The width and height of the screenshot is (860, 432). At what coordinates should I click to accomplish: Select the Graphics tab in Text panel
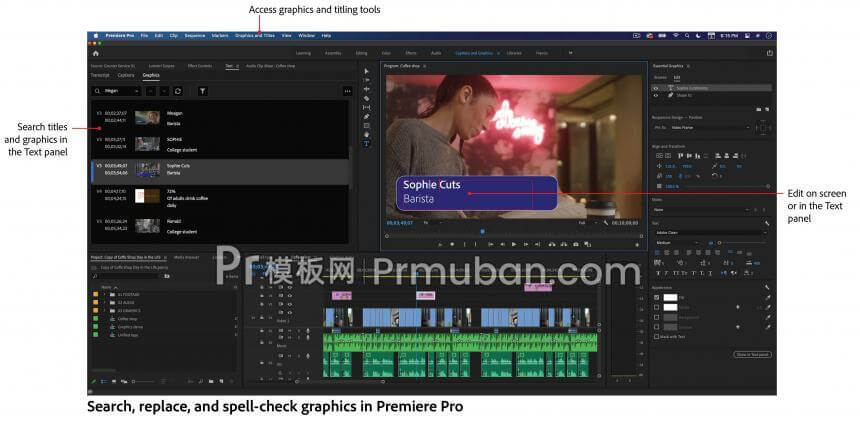click(x=151, y=75)
